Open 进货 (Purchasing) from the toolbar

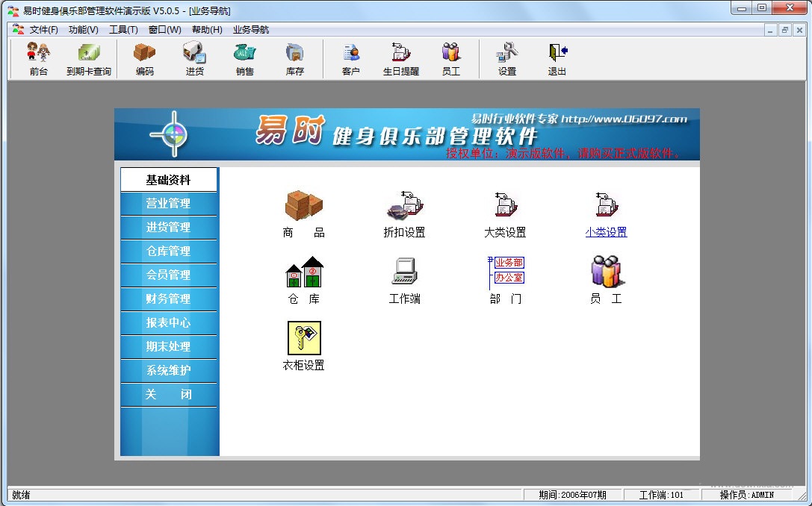[x=194, y=58]
